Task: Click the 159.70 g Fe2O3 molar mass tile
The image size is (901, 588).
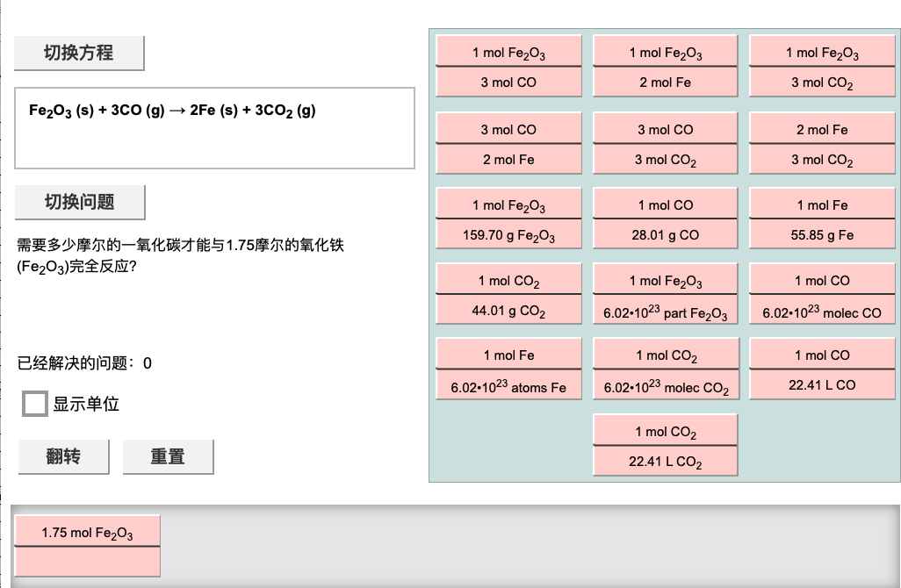Action: [508, 219]
